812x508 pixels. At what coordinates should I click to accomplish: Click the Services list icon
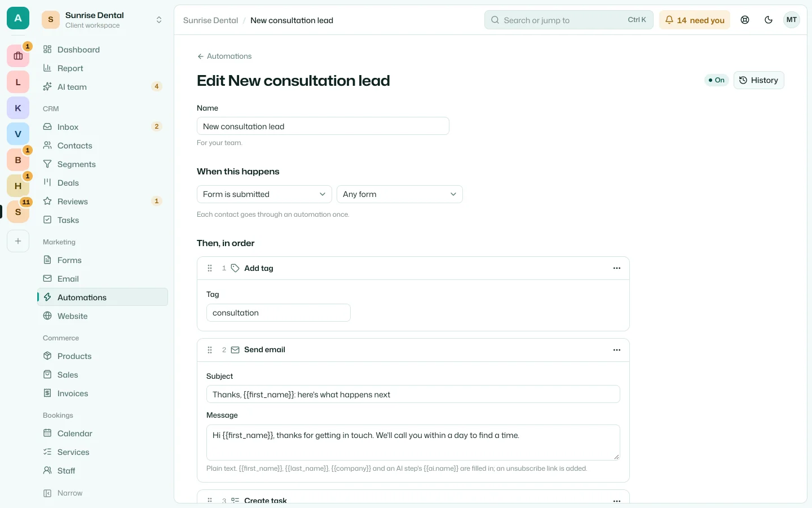(47, 452)
